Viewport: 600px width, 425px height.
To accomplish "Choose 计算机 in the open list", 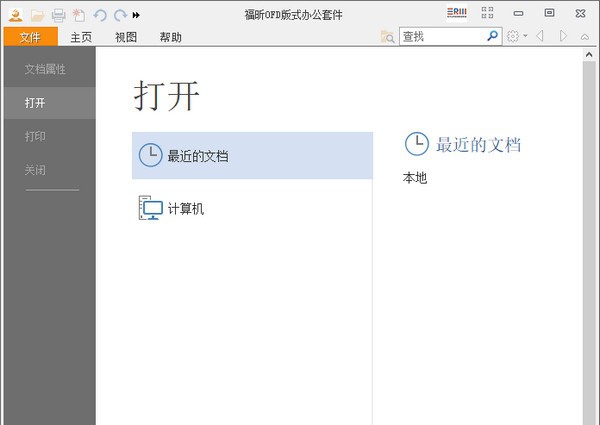I will (252, 208).
